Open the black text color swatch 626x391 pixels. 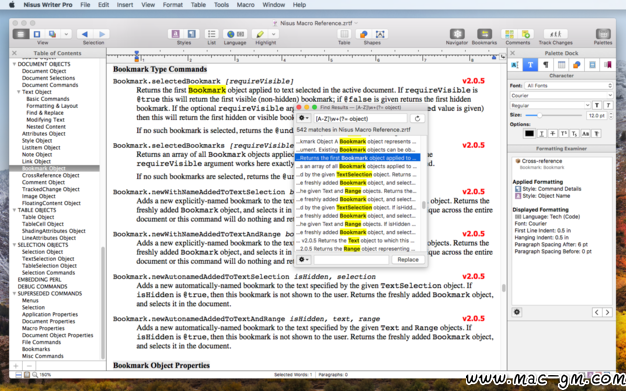[529, 133]
